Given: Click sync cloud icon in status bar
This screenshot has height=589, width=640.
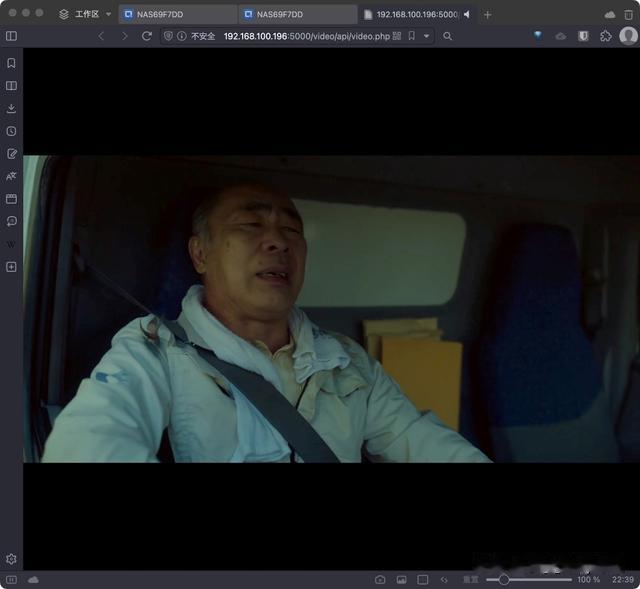Looking at the screenshot, I should 33,580.
